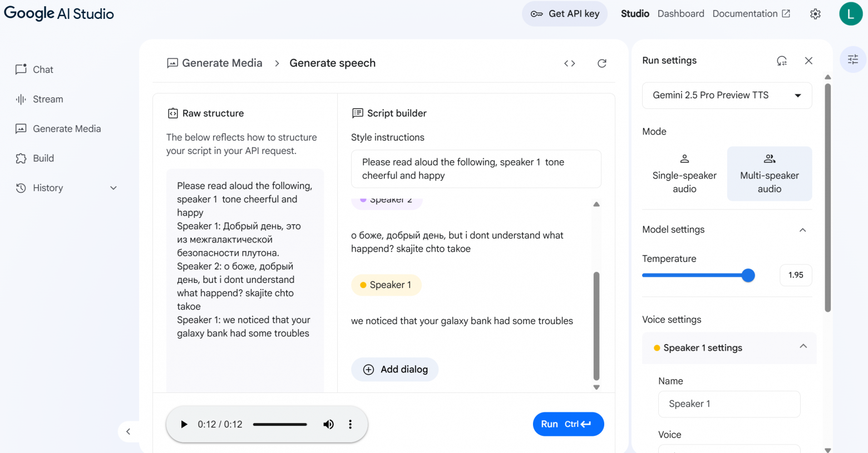Reset the prompt using the refresh icon
Viewport: 868px width, 453px height.
601,63
